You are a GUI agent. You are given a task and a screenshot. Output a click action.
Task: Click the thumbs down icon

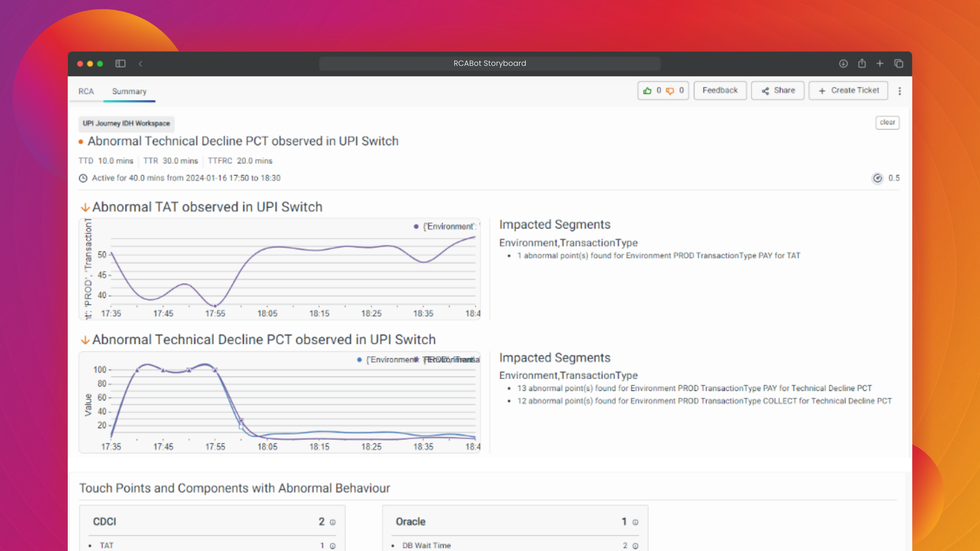coord(670,91)
